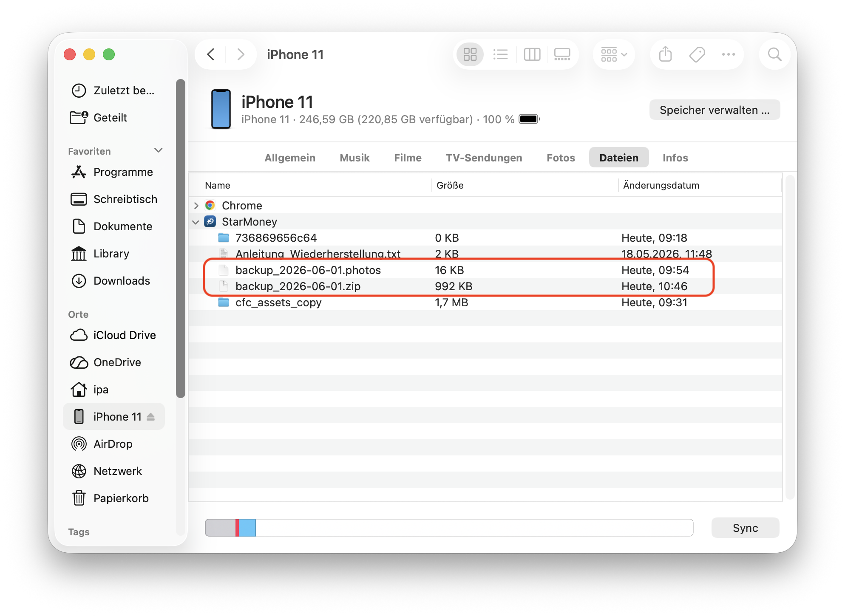Viewport: 845px width, 616px height.
Task: Click the gray segment of storage bar
Action: [221, 528]
